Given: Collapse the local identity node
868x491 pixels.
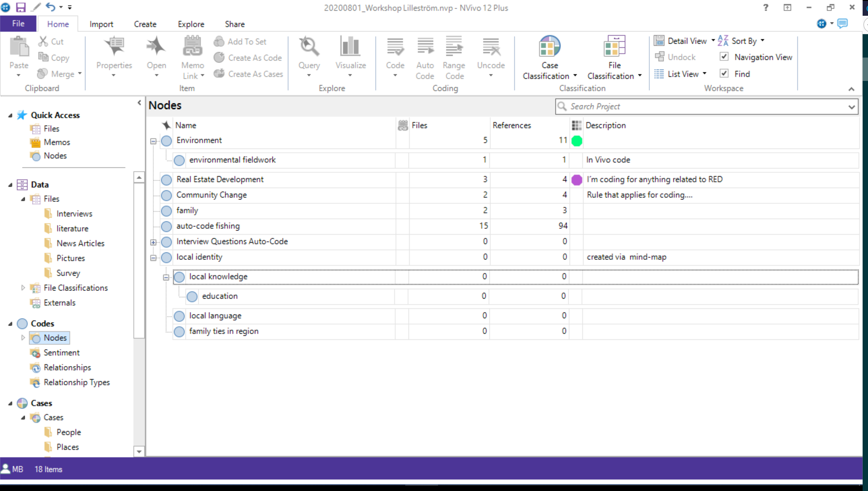Looking at the screenshot, I should (x=153, y=257).
